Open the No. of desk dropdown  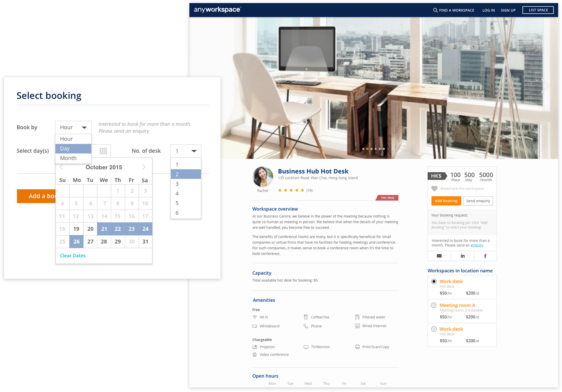(186, 151)
